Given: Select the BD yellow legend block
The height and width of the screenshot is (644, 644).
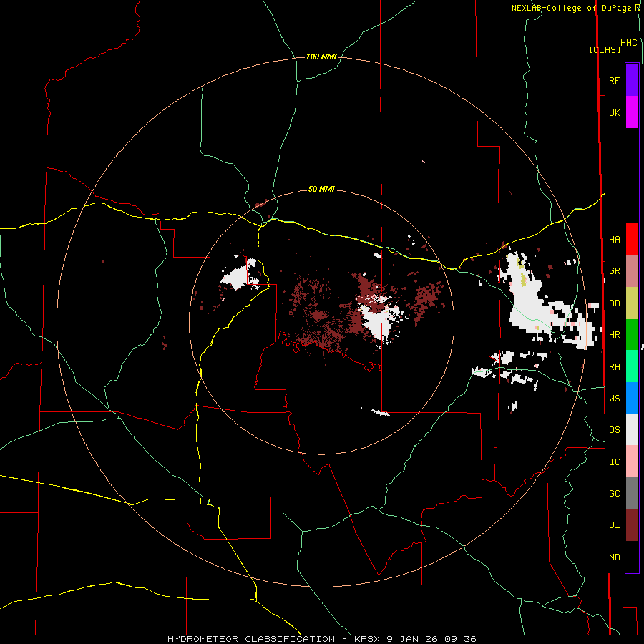Looking at the screenshot, I should point(632,303).
